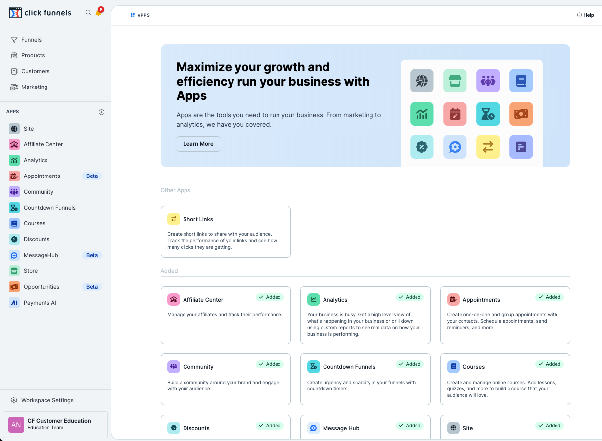Open notifications bell icon

[x=99, y=11]
